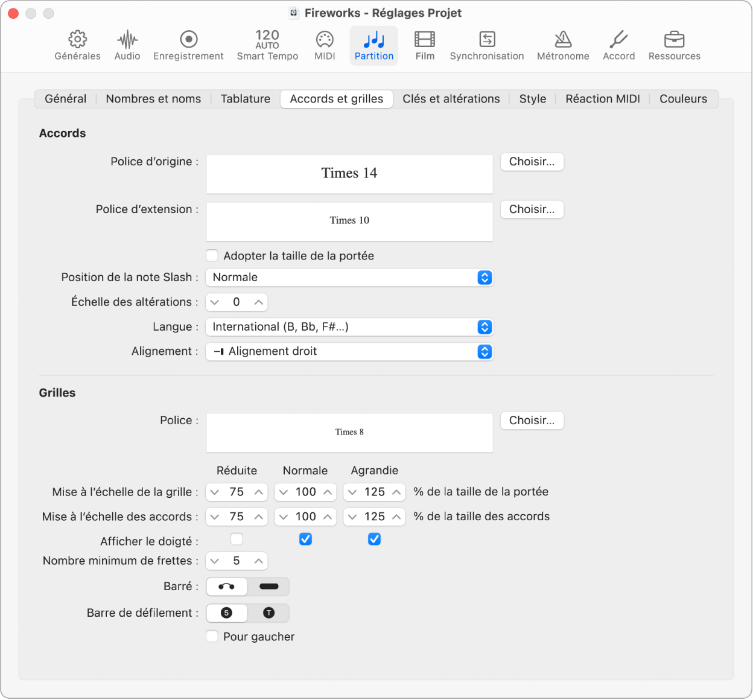Open Position de la note Slash dropdown
Screen dimensions: 753x700
(349, 278)
